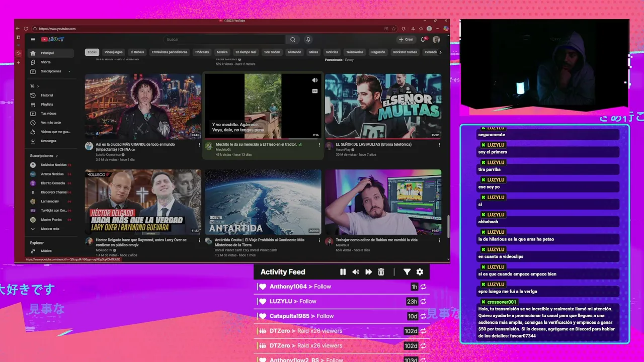Select the Nintendo filter chip
Image resolution: width=644 pixels, height=362 pixels.
click(294, 52)
